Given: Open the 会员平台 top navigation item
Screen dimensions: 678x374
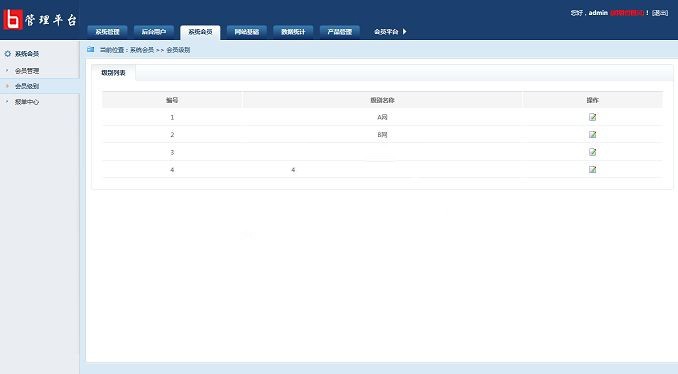Looking at the screenshot, I should click(386, 32).
